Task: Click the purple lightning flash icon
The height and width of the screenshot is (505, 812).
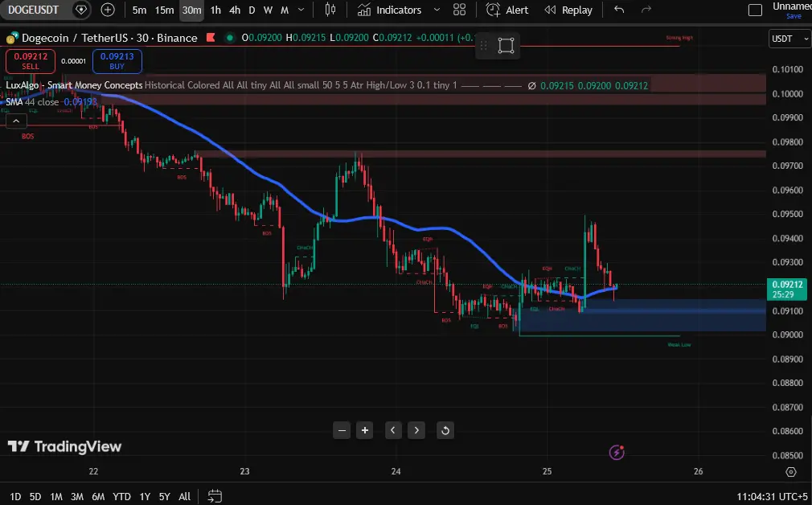Action: (617, 452)
